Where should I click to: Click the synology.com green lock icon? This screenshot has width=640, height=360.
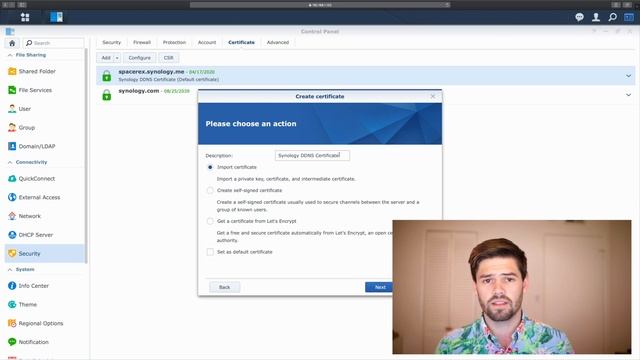coord(107,95)
